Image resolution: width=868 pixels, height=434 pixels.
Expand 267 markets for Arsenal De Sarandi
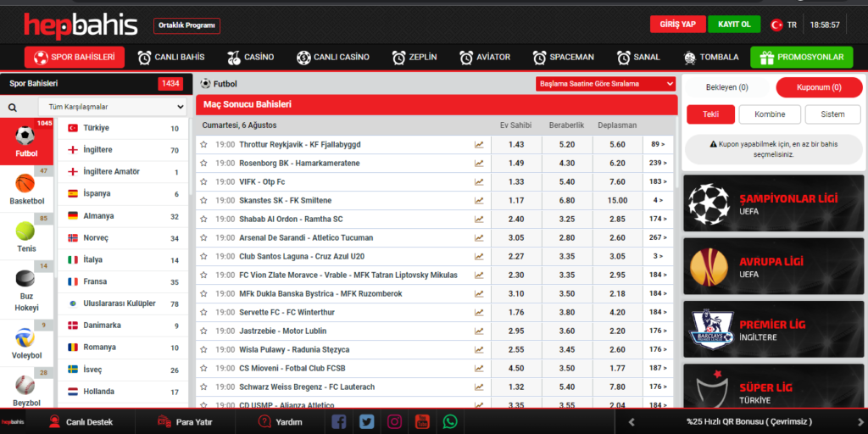(x=658, y=237)
